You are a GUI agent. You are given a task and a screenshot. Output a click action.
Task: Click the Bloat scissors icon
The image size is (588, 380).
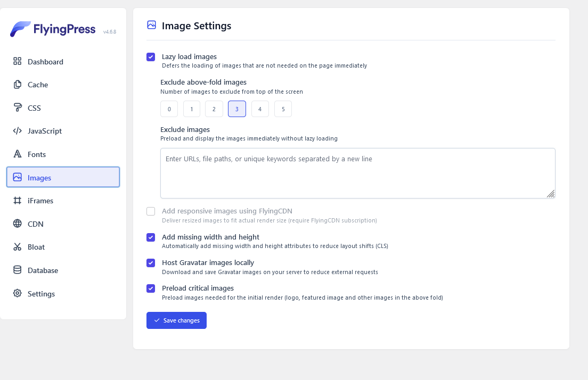click(17, 247)
